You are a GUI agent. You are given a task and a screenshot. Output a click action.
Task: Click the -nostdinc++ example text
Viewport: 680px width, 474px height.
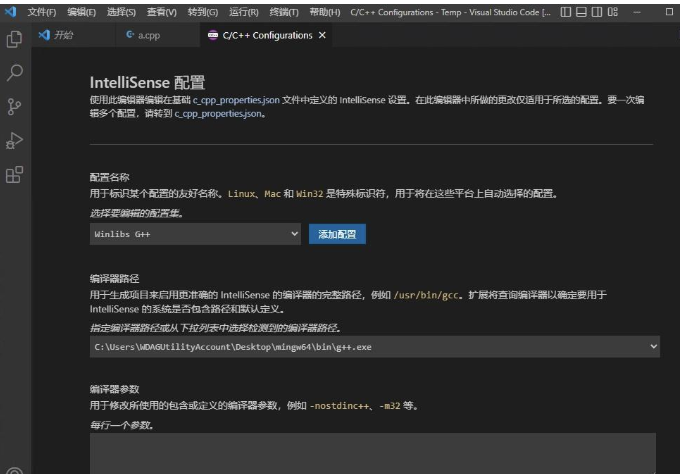[339, 406]
